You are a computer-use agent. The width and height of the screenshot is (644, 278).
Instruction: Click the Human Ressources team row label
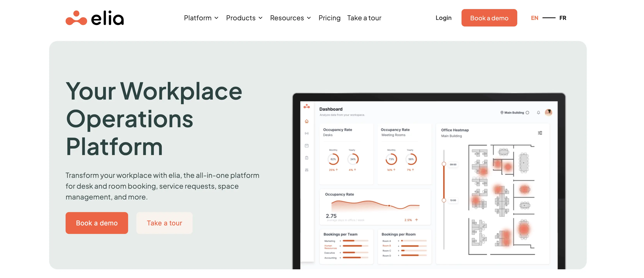[x=331, y=247]
